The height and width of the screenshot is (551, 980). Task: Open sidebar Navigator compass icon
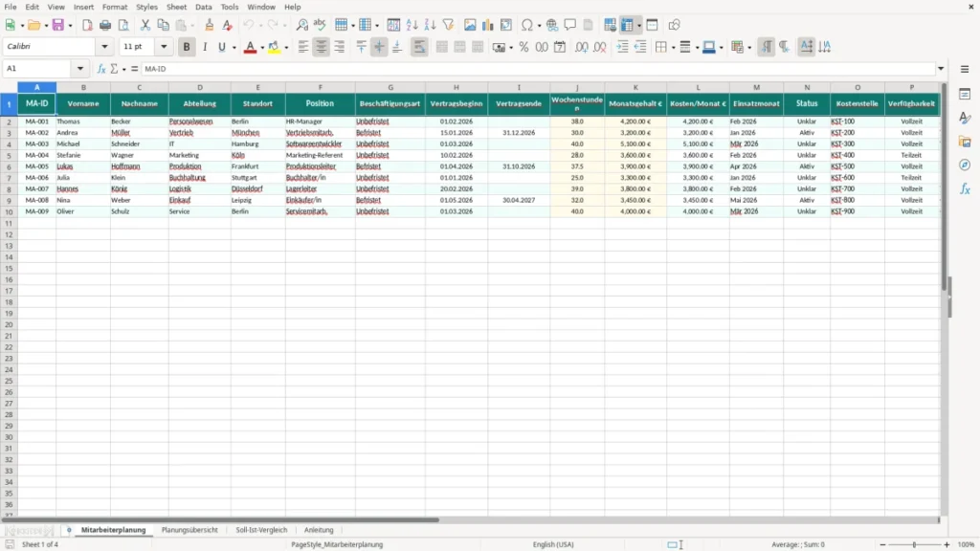point(965,165)
